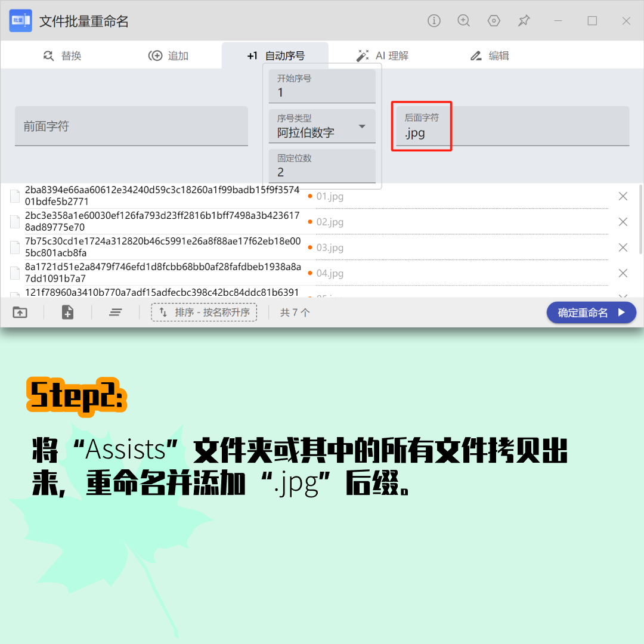Click the zoom-in magnifier icon

click(464, 21)
